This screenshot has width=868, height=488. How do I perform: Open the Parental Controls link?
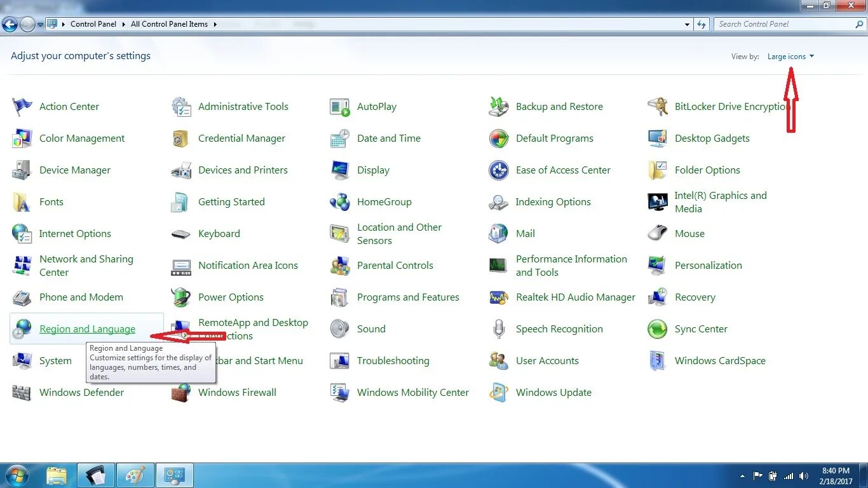coord(395,266)
